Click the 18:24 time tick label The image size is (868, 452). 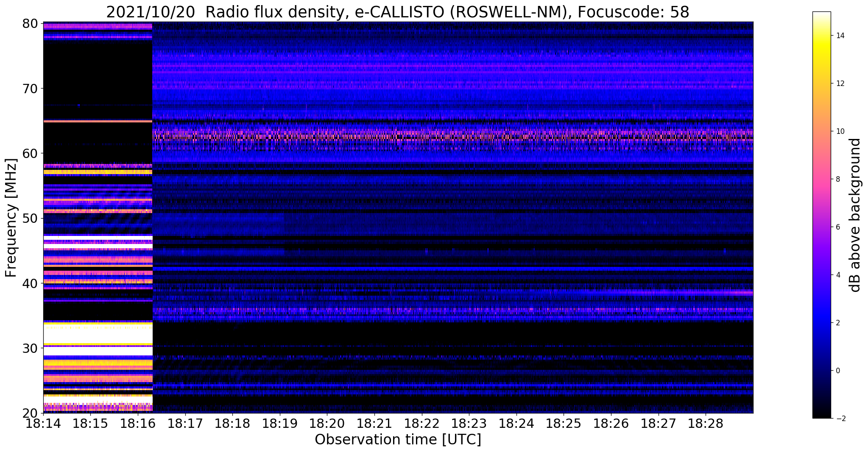(516, 423)
